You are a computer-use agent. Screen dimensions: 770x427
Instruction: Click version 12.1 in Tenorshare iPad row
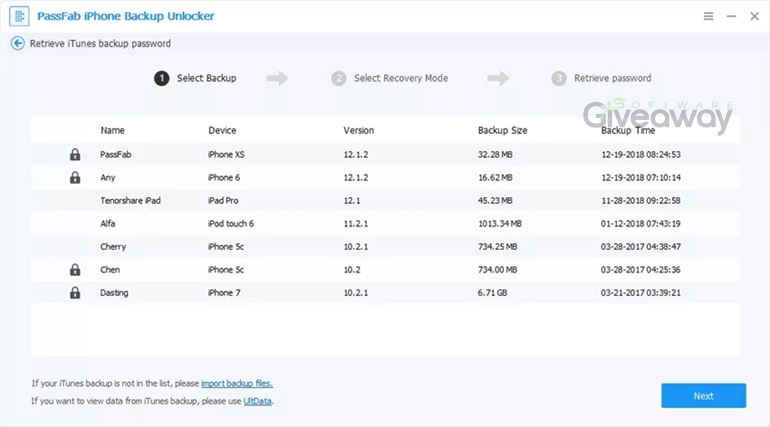[x=352, y=200]
